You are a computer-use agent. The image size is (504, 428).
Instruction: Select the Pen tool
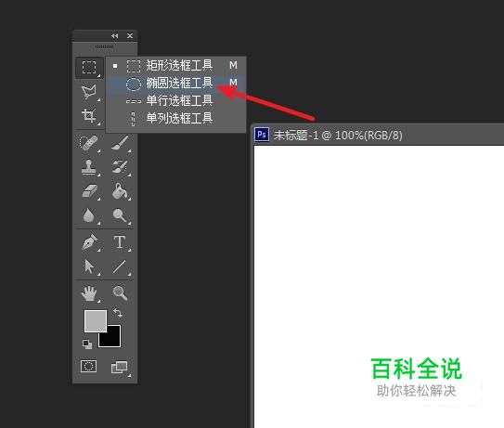click(x=90, y=242)
